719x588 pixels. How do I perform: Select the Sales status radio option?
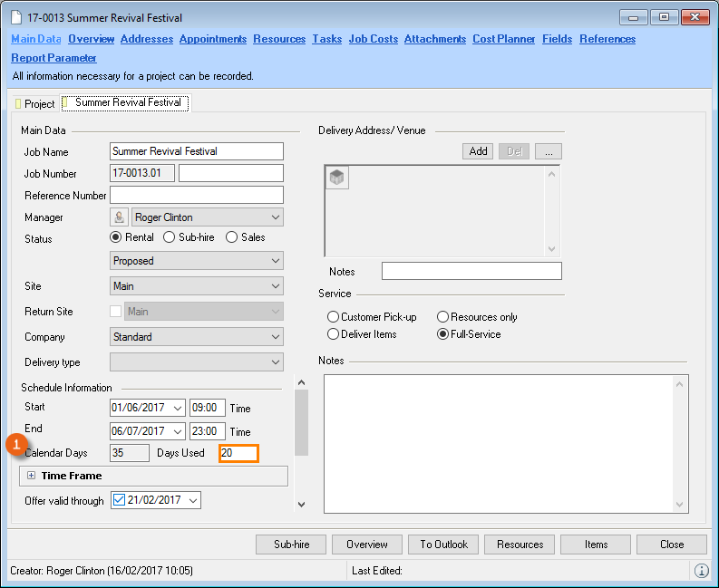(231, 237)
